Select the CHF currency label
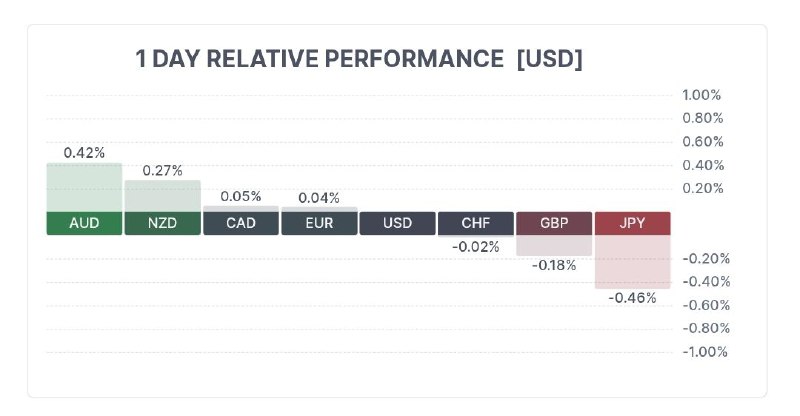800x416 pixels. pyautogui.click(x=475, y=223)
